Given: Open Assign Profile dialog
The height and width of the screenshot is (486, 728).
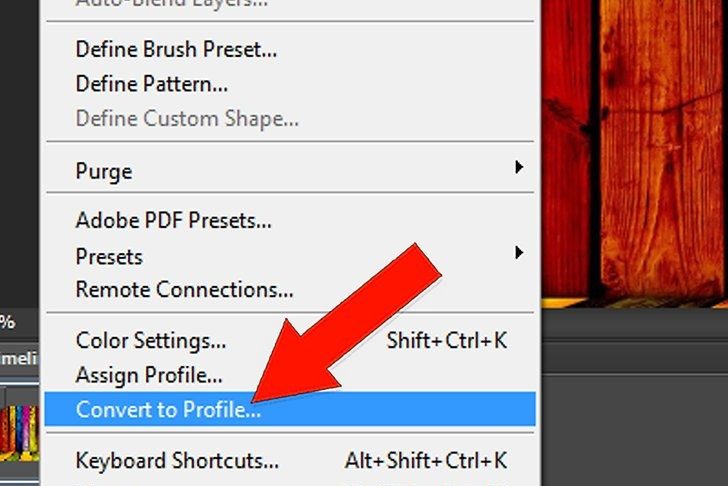Looking at the screenshot, I should [x=148, y=376].
